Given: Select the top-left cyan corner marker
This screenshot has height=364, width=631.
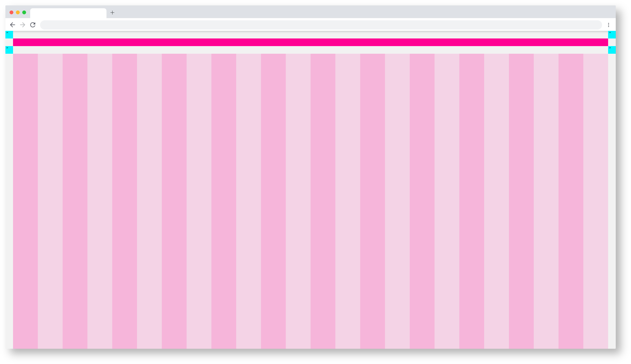Looking at the screenshot, I should [9, 35].
